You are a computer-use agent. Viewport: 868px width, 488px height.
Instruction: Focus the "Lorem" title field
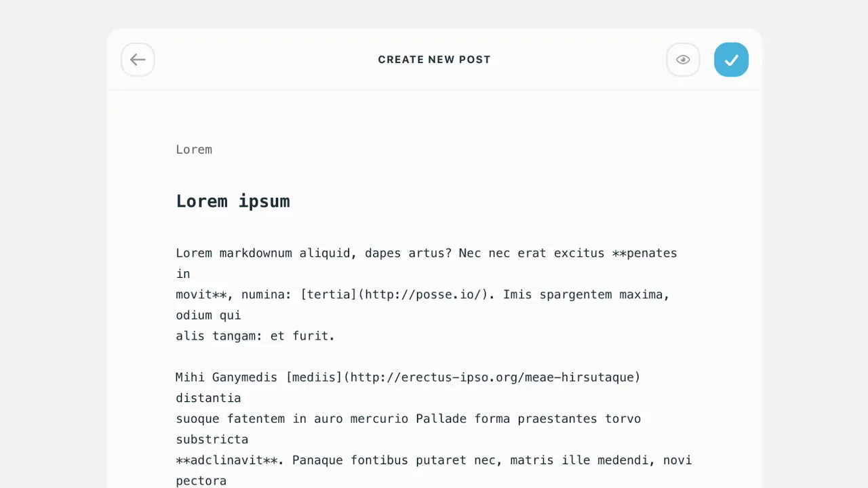click(x=194, y=150)
